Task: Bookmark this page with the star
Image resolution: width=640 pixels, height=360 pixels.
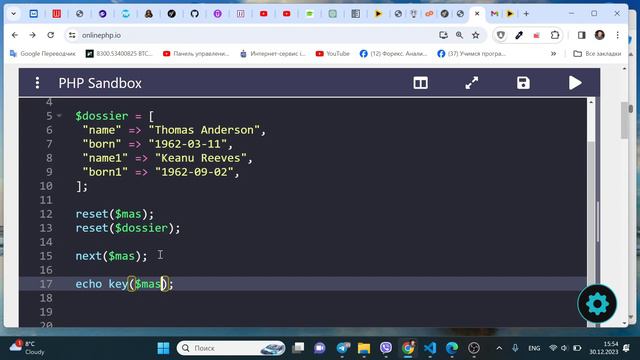Action: pos(476,35)
